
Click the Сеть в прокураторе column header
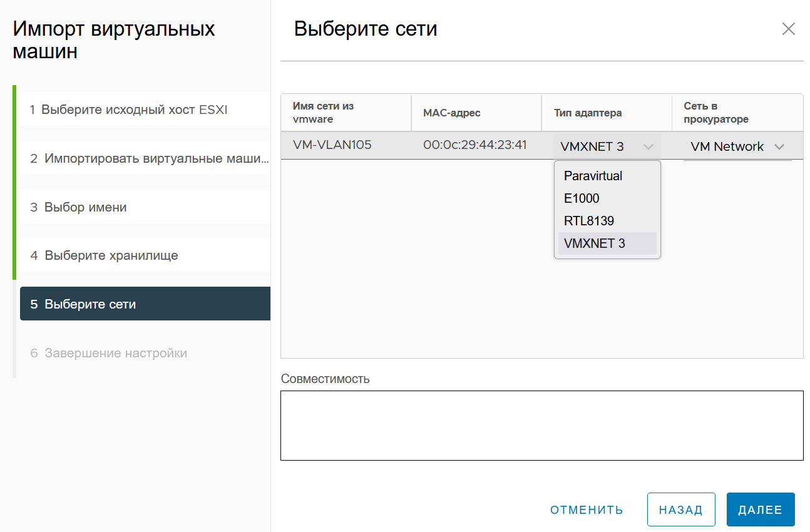tap(737, 113)
